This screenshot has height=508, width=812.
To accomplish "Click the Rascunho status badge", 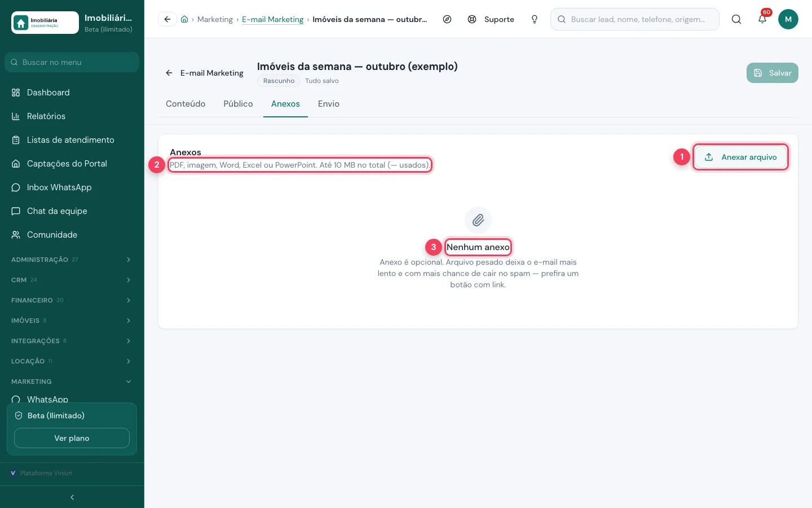I will [x=279, y=81].
